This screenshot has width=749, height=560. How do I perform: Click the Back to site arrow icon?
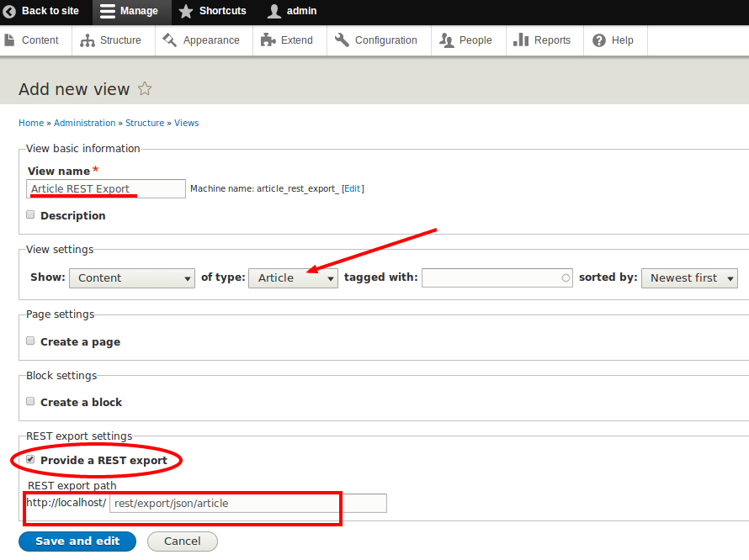9,11
